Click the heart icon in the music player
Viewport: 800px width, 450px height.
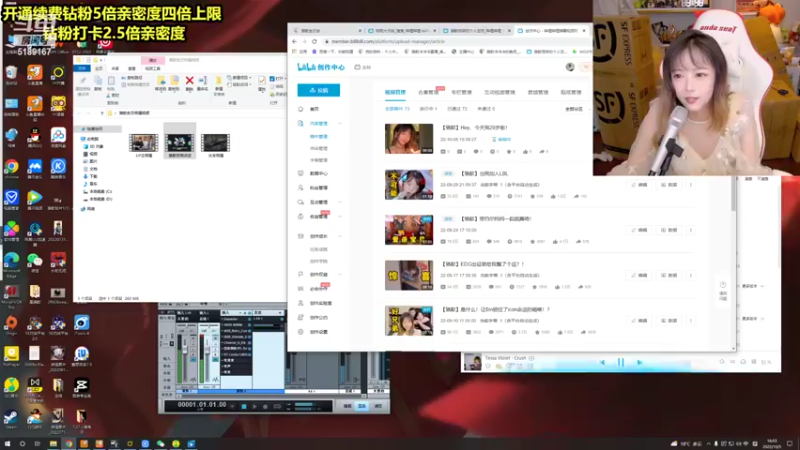click(488, 366)
